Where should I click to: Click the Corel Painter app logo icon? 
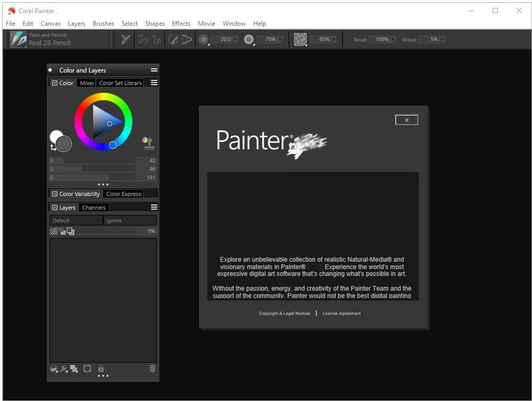(12, 11)
